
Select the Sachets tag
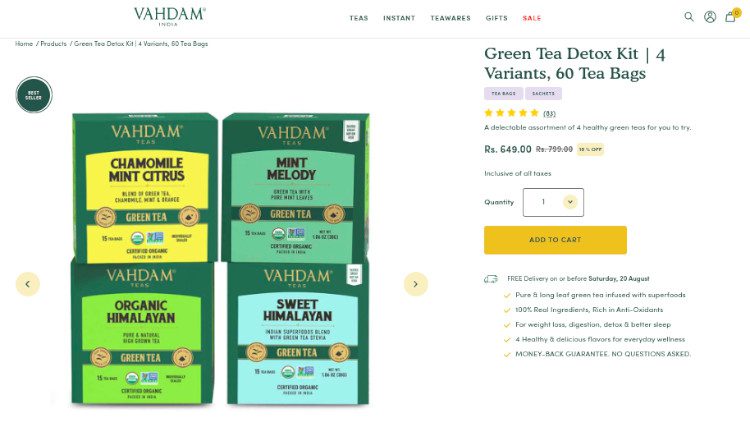(543, 94)
